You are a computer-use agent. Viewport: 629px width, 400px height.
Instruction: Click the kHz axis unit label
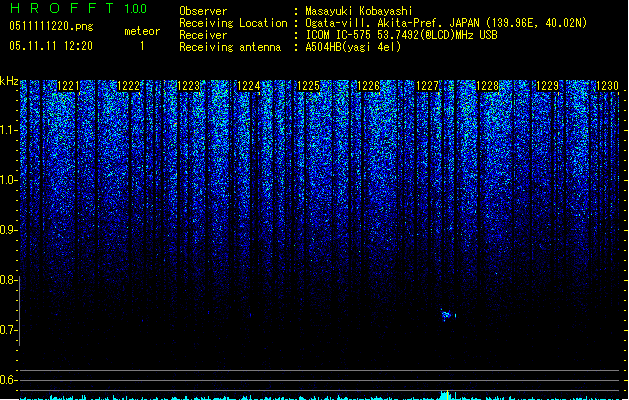(9, 81)
